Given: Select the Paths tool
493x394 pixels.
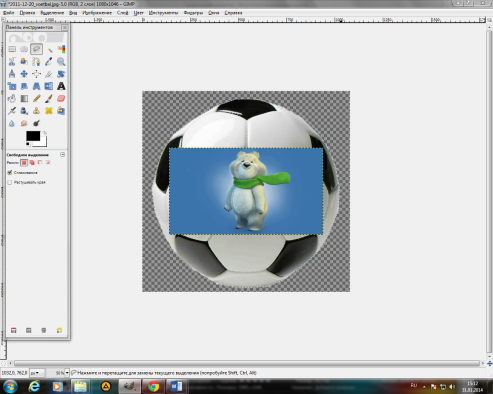Looking at the screenshot, I should pos(36,61).
